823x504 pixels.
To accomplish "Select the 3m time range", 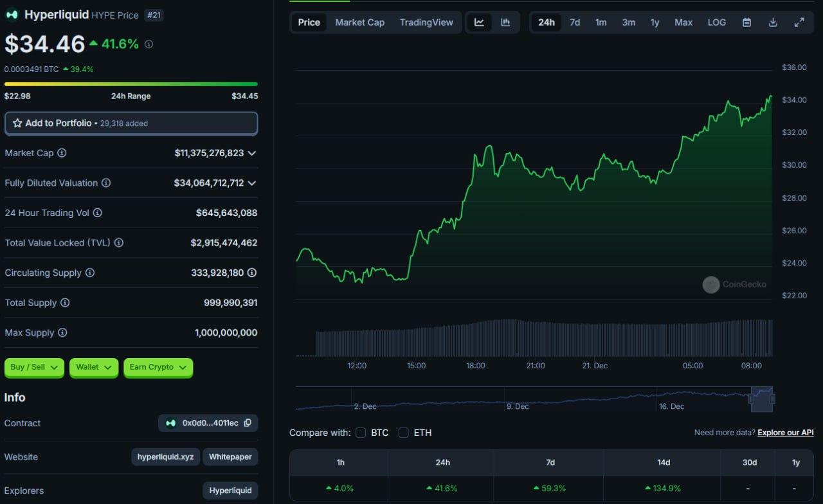I will tap(628, 22).
